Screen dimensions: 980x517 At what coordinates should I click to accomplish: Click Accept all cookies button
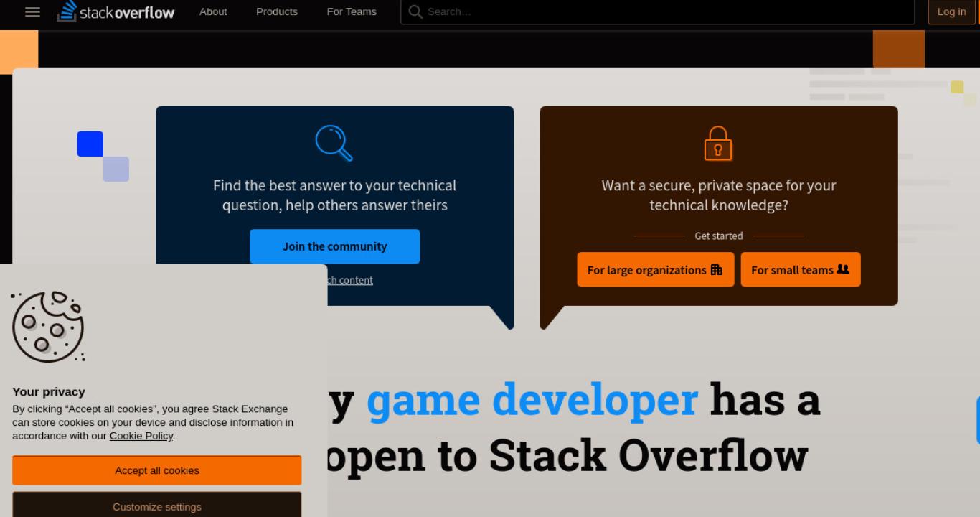tap(157, 470)
